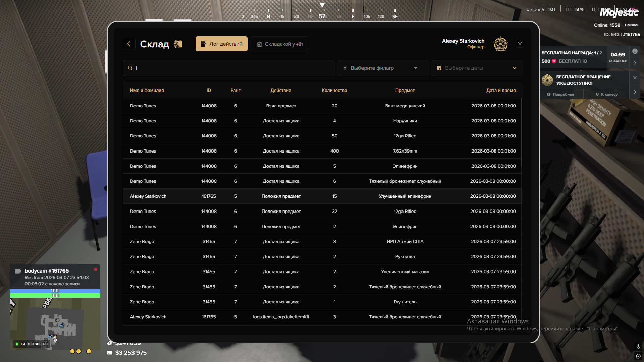The image size is (644, 362).
Task: Expand the free reward arrow chevron
Action: (x=635, y=63)
